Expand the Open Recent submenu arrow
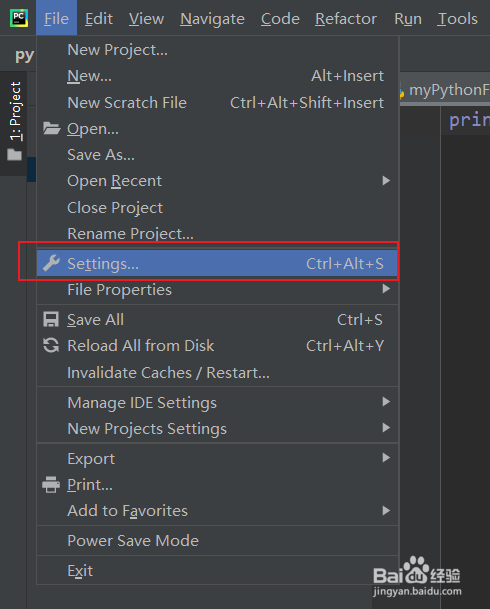The width and height of the screenshot is (490, 609). 386,181
